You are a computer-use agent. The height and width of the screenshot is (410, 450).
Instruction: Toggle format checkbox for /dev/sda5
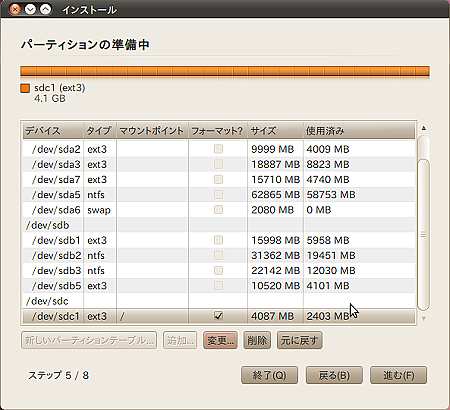click(x=218, y=194)
